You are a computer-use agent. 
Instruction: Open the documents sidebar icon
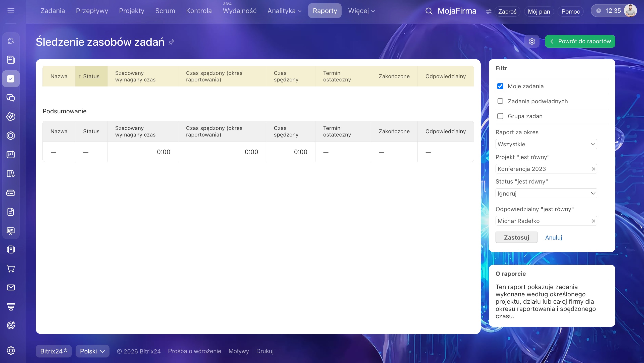click(x=11, y=212)
